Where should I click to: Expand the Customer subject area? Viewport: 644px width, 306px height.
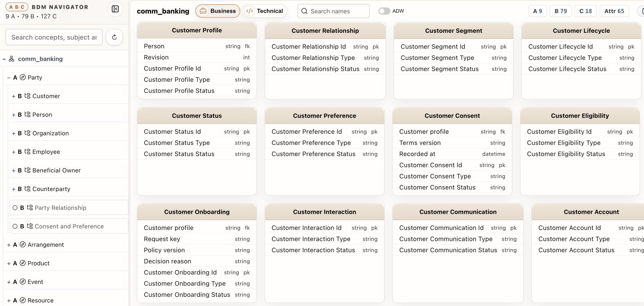[x=14, y=96]
